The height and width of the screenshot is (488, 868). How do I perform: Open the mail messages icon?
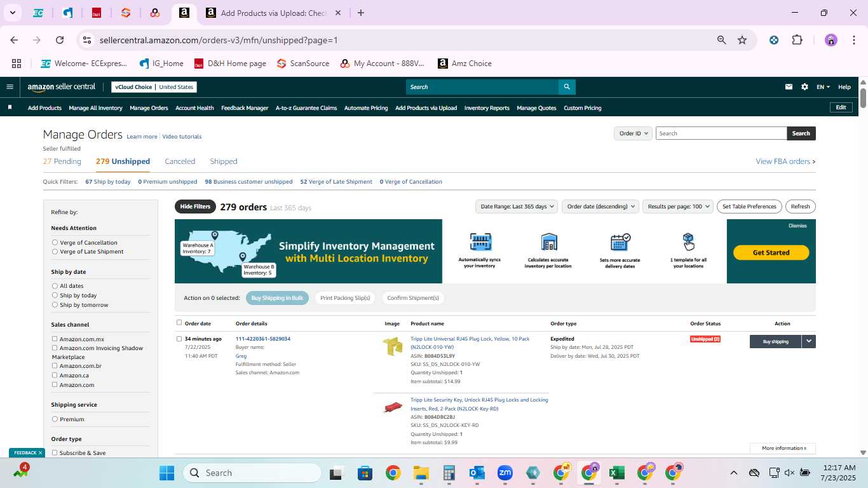789,87
